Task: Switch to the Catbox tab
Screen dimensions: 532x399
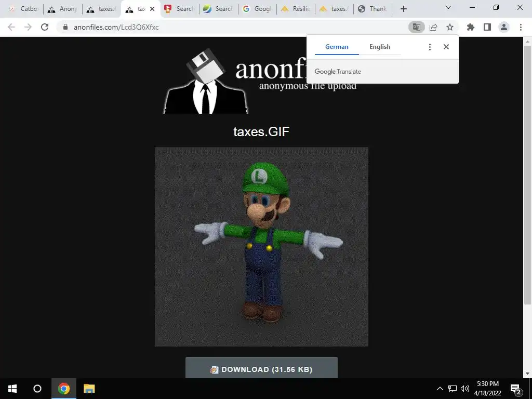Action: coord(24,9)
